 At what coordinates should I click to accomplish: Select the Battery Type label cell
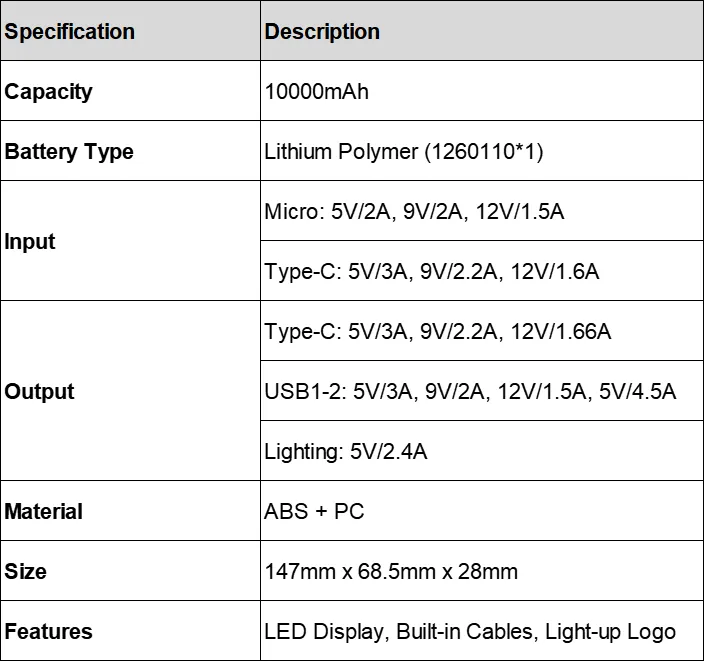click(x=69, y=152)
